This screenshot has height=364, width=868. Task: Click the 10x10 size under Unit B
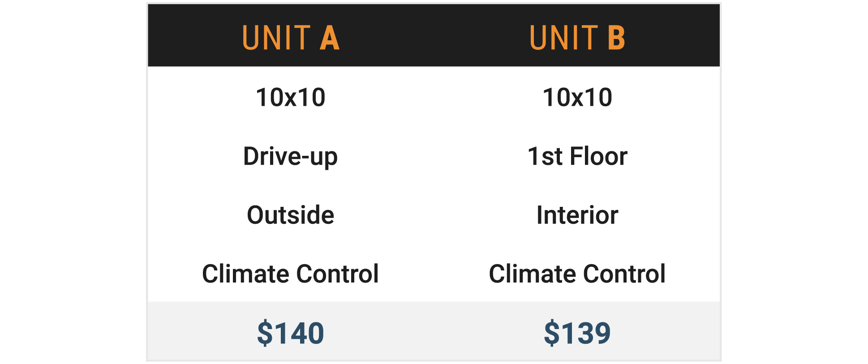(577, 98)
